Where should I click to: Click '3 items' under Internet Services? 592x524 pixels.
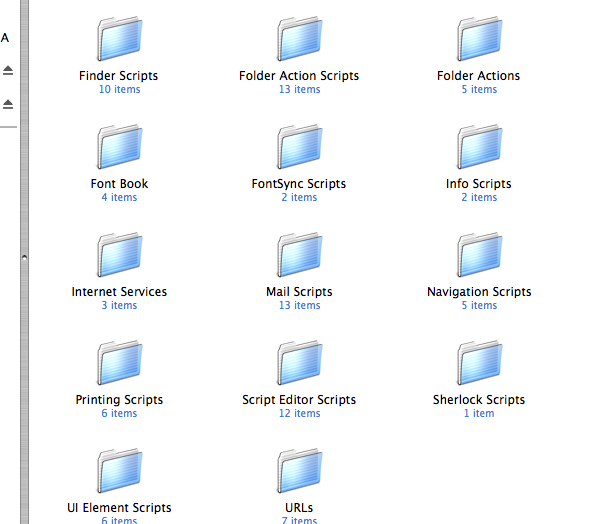point(119,305)
